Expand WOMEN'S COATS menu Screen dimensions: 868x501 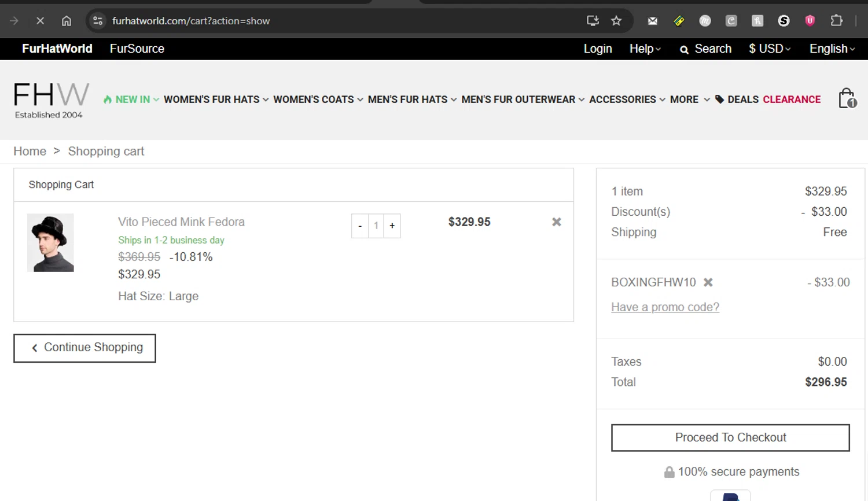[x=318, y=100]
